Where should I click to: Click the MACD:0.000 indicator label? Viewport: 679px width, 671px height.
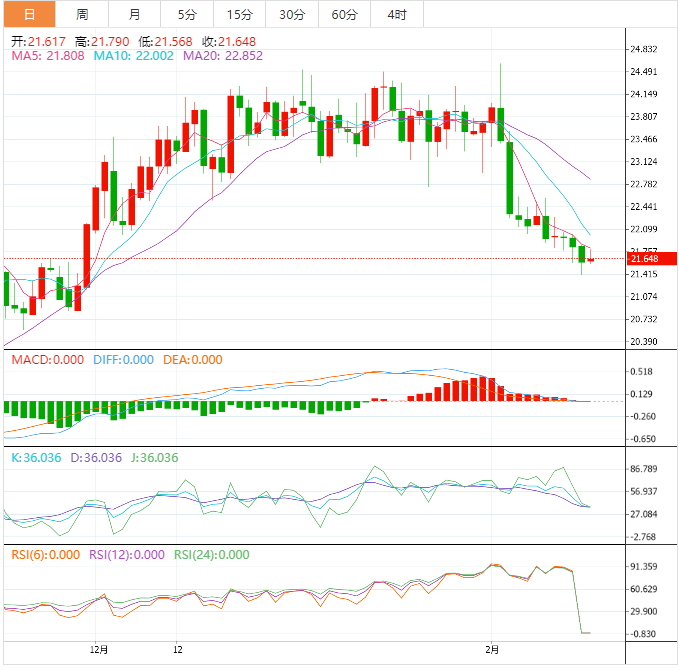(x=48, y=360)
